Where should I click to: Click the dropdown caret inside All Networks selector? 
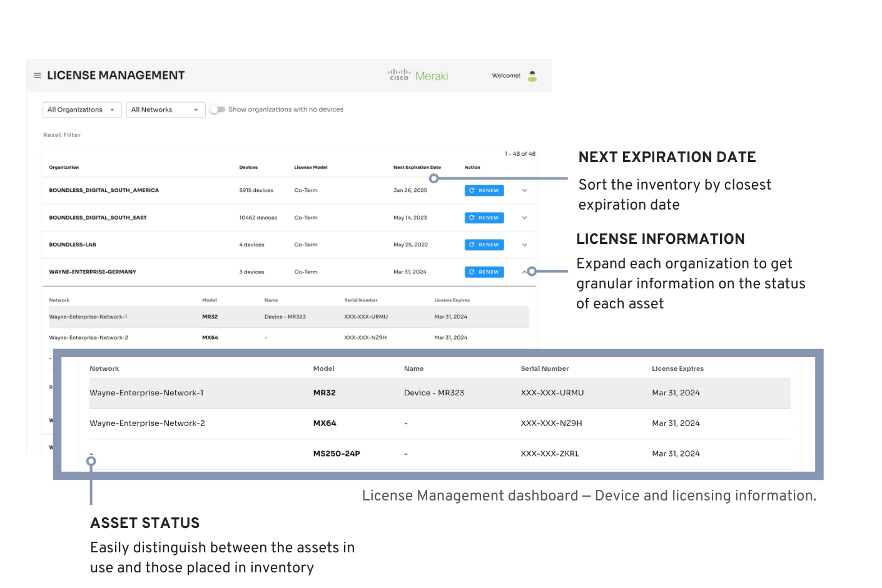pos(195,109)
